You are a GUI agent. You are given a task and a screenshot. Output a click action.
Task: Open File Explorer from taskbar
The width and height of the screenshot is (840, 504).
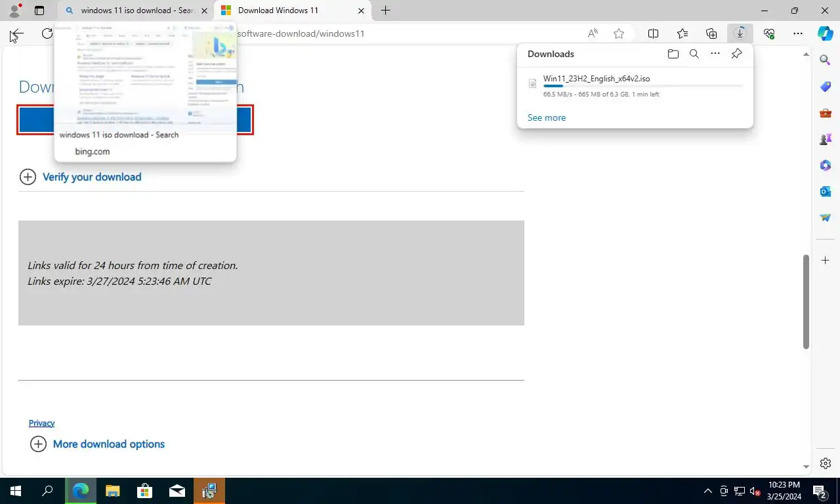pos(113,491)
